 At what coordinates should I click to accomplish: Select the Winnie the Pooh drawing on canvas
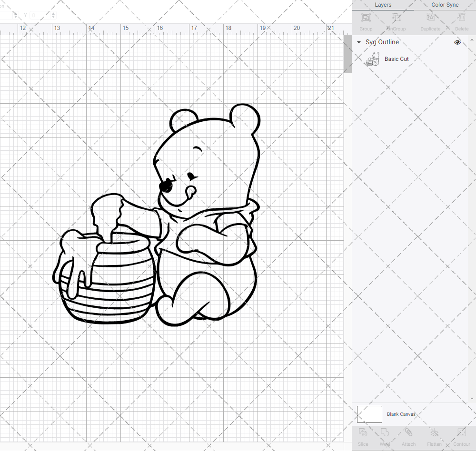(156, 215)
